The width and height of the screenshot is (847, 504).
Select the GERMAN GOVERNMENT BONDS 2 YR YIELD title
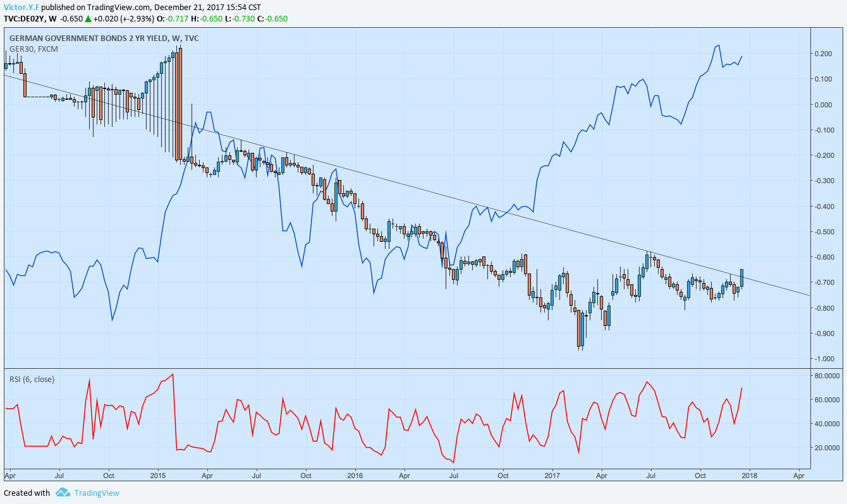[104, 39]
